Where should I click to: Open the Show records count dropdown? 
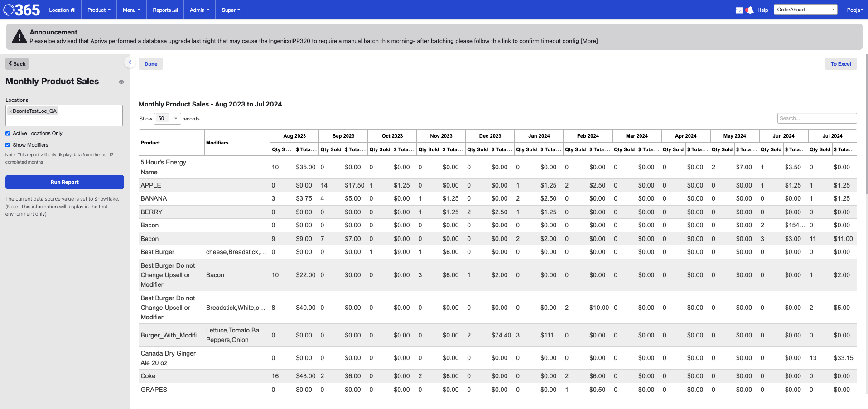(168, 119)
